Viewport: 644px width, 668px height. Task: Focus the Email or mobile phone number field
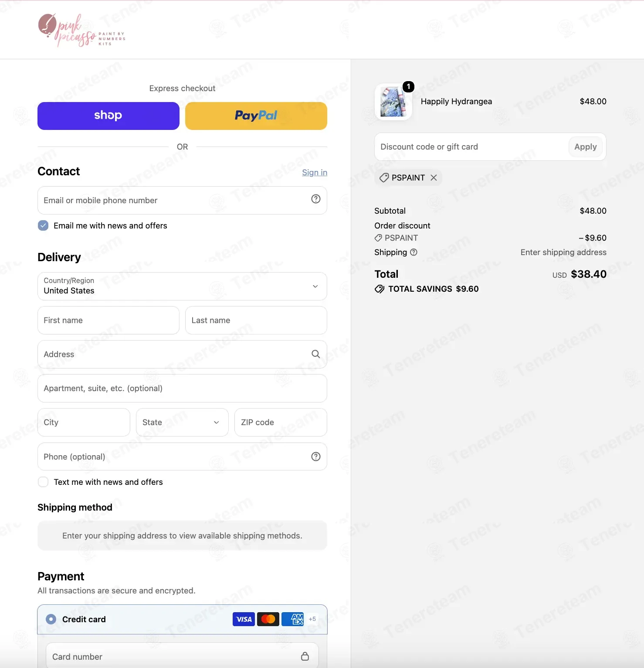pos(182,200)
